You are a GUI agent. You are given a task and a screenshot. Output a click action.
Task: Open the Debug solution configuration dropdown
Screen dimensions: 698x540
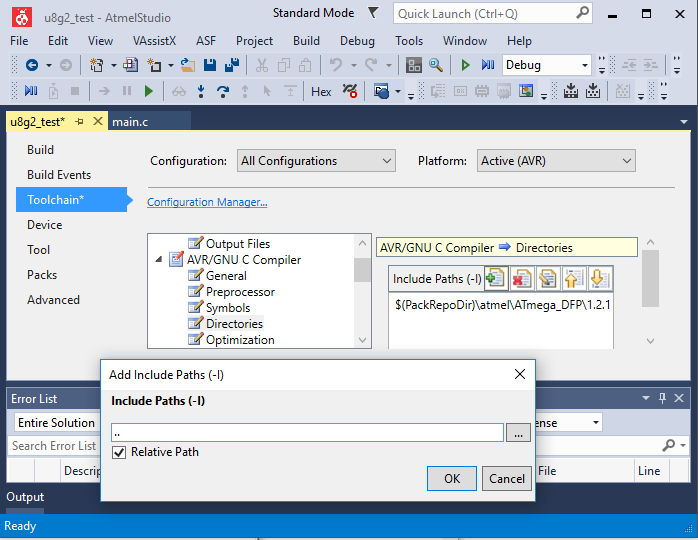point(546,65)
